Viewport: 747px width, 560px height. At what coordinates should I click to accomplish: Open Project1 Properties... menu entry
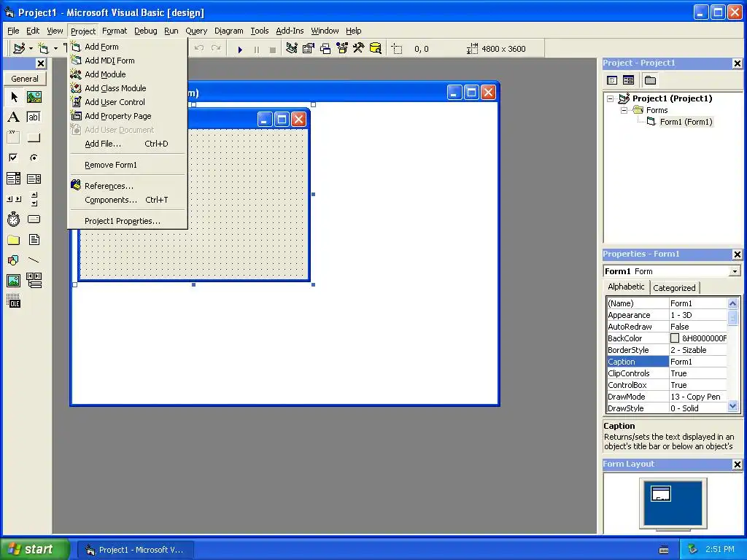[x=128, y=221]
